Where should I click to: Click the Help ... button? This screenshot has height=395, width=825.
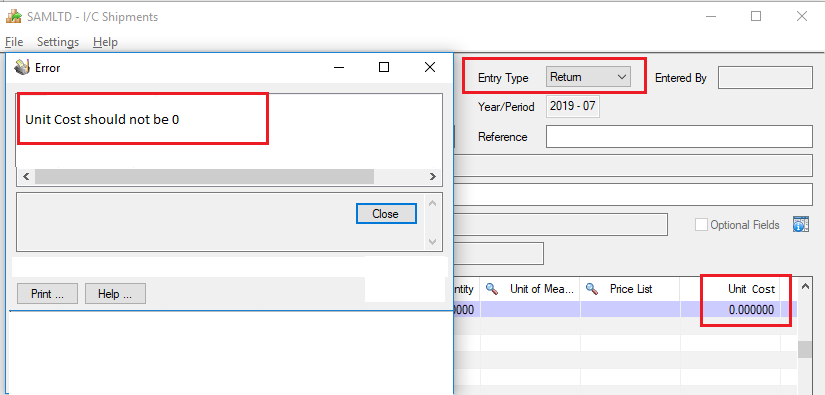point(115,293)
